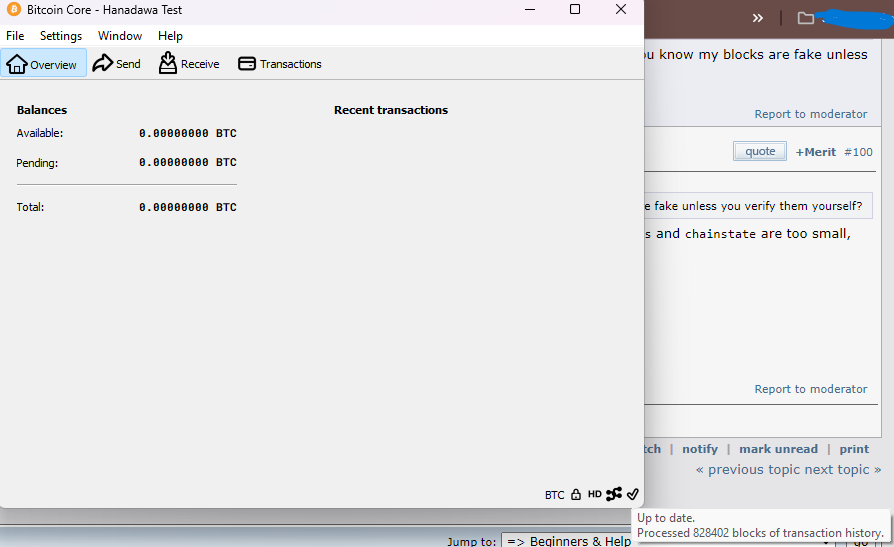Click the Recent transactions heading

[391, 110]
